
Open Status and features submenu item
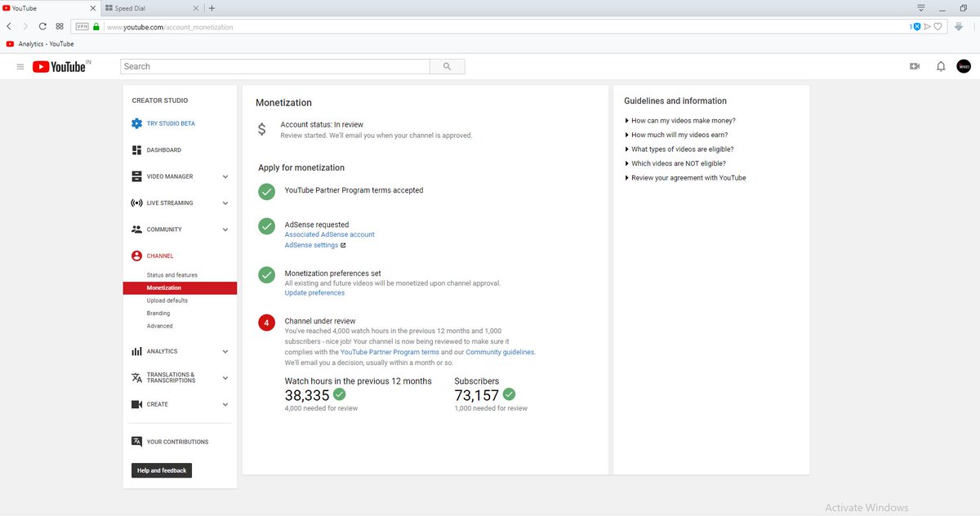tap(172, 275)
